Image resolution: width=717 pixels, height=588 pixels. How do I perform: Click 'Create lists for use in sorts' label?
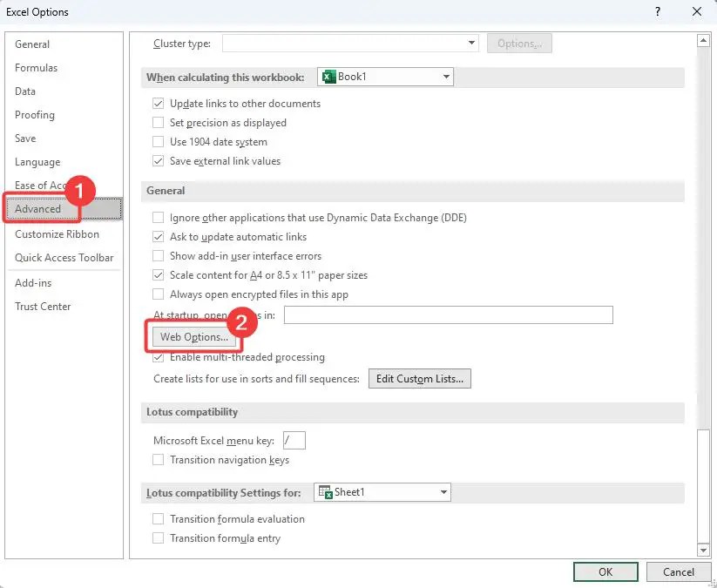(x=256, y=379)
